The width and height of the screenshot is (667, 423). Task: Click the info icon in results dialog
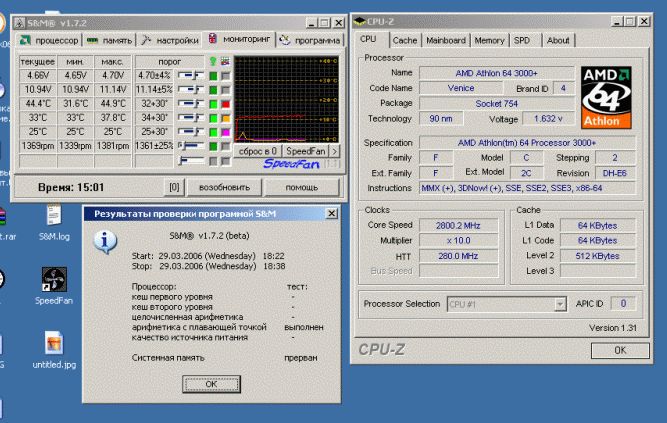(105, 242)
